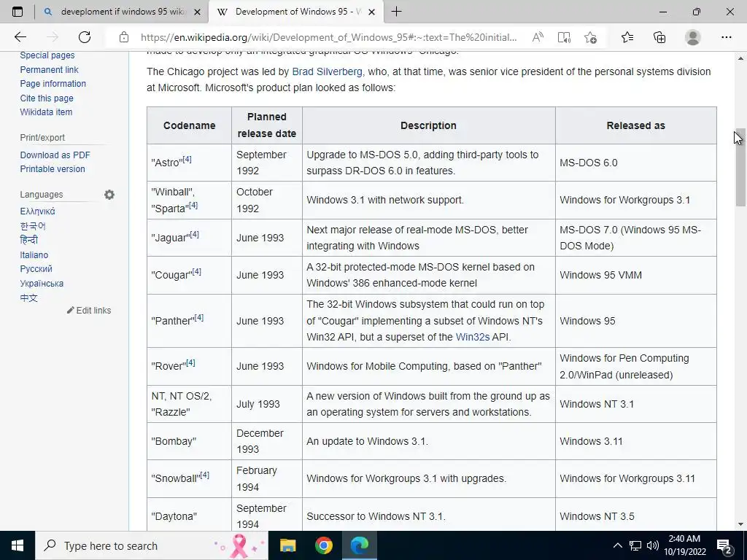Open network status tray icon
747x560 pixels.
(635, 545)
